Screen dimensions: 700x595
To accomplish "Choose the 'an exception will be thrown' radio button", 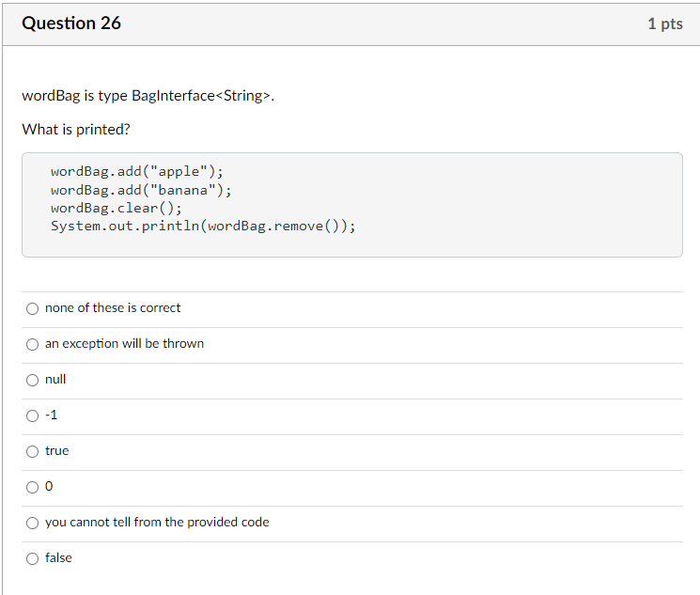I will 33,344.
